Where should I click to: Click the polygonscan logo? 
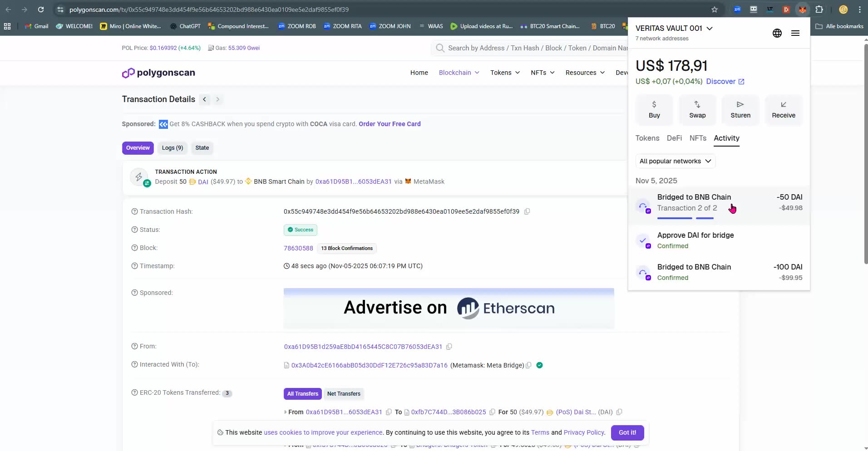pyautogui.click(x=158, y=73)
